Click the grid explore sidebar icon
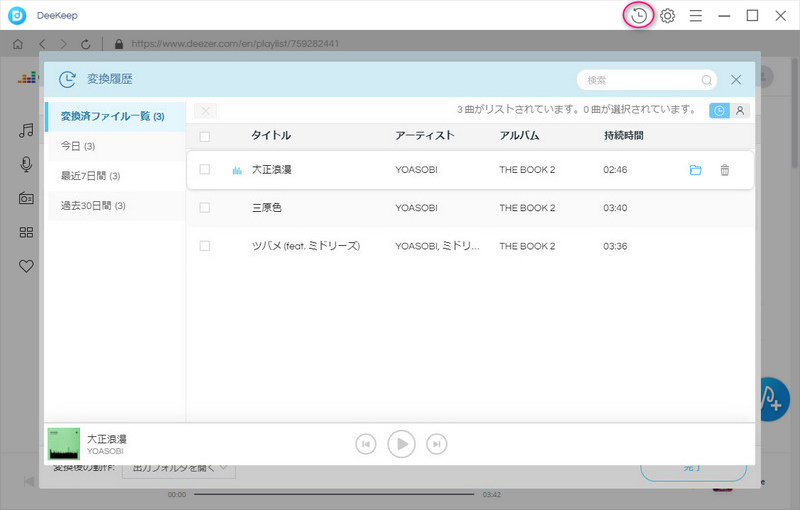Image resolution: width=800 pixels, height=510 pixels. click(26, 232)
